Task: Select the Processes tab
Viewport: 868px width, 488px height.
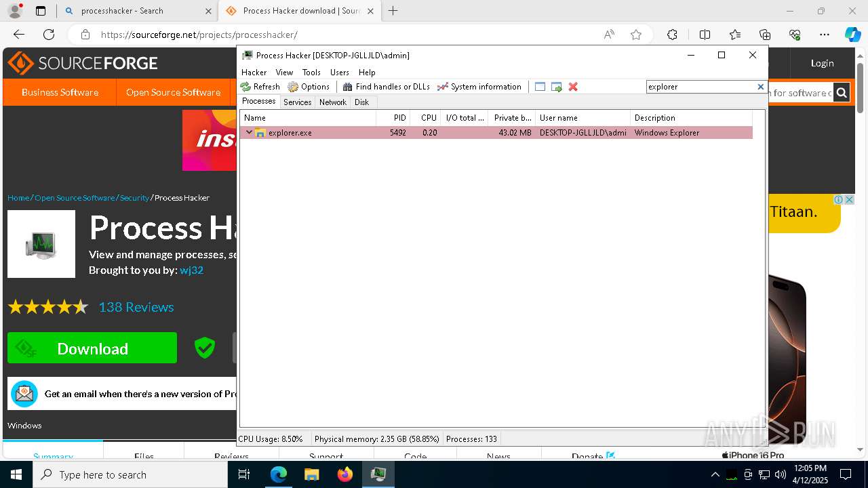Action: (259, 102)
